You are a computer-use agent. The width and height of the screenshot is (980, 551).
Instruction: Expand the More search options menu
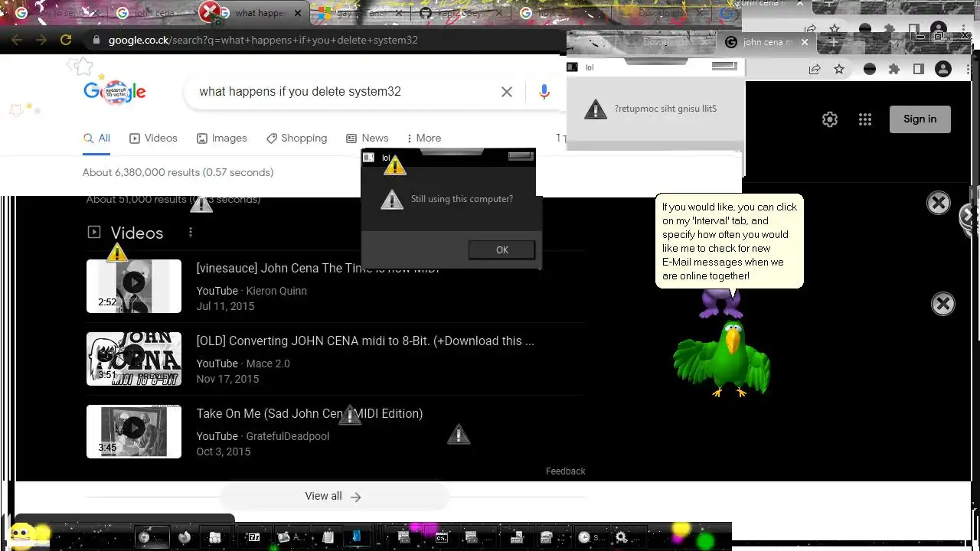click(424, 139)
